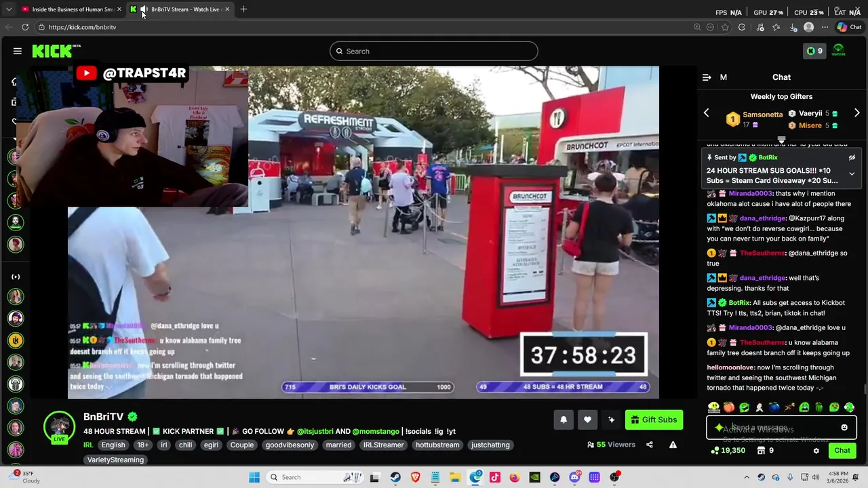Click the Send a message field

click(781, 428)
